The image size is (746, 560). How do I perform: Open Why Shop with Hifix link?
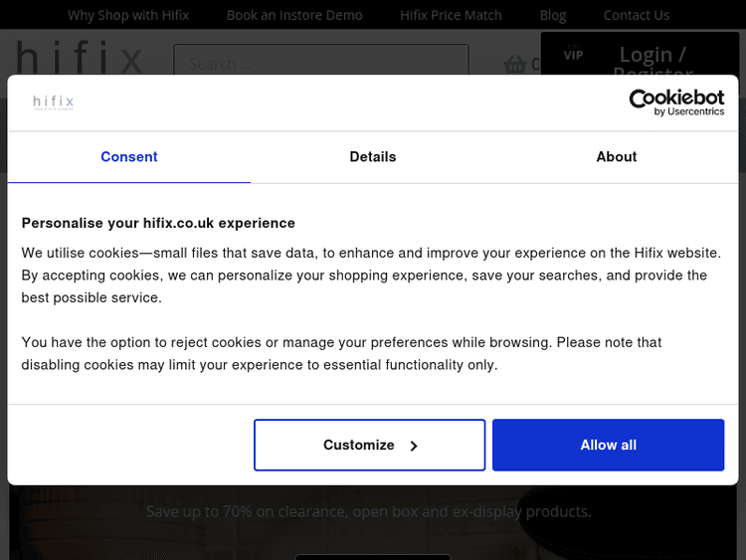[x=128, y=15]
